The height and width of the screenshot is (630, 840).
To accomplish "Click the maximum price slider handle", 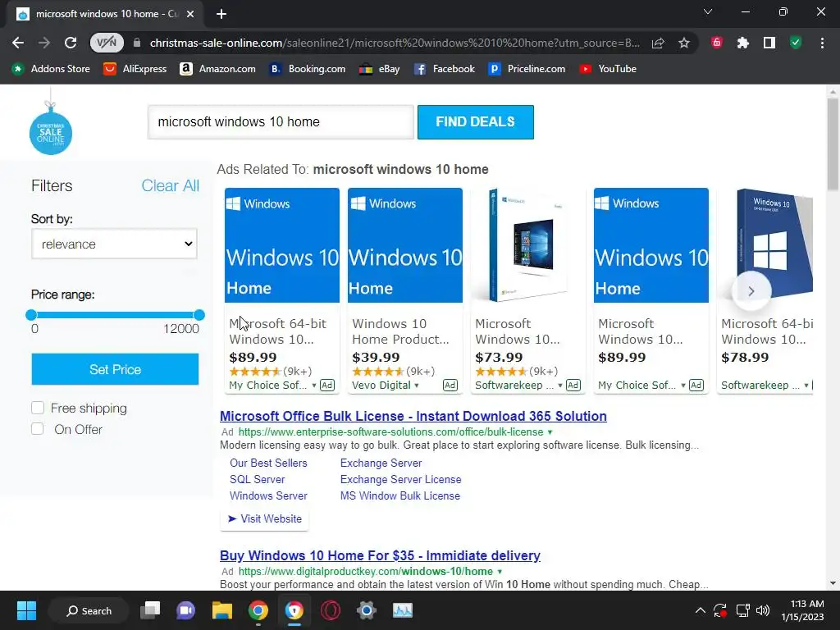I will (x=199, y=315).
